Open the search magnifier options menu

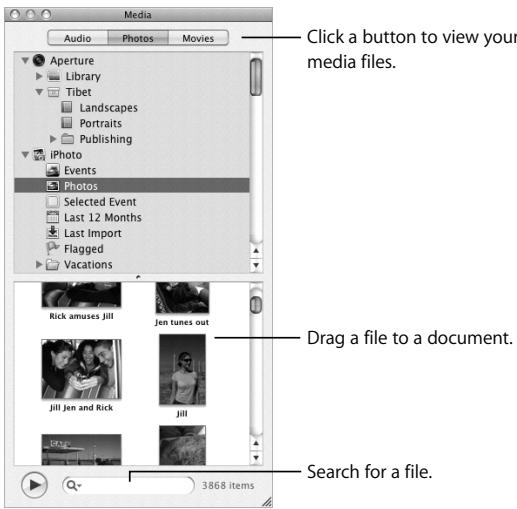(74, 485)
